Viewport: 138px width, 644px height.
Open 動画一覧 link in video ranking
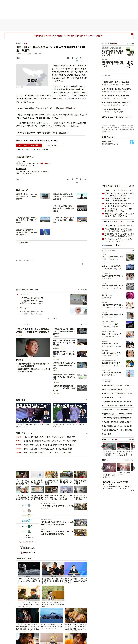(x=131, y=440)
